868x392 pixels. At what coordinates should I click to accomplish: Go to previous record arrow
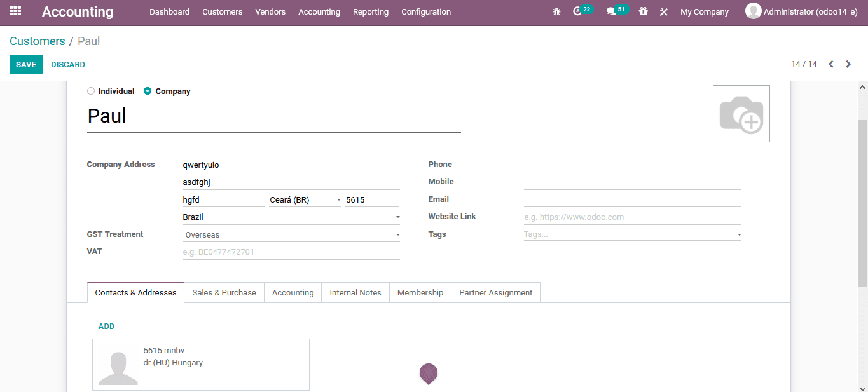click(x=830, y=64)
